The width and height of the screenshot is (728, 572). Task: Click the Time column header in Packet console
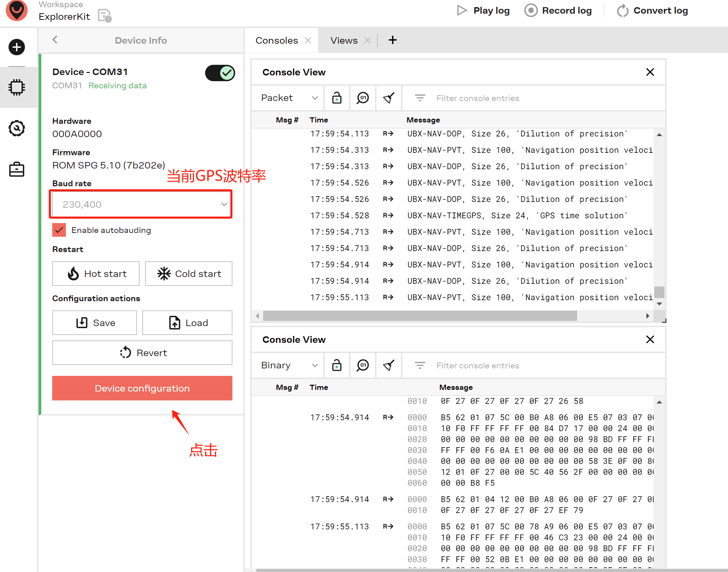(x=319, y=120)
